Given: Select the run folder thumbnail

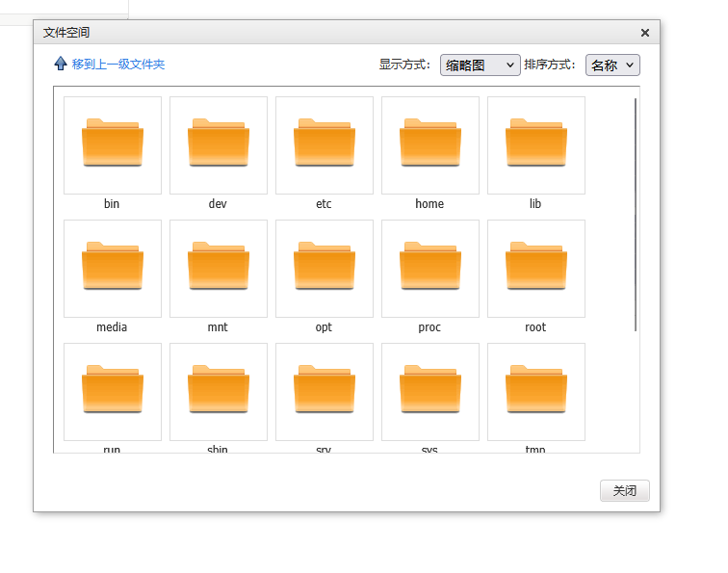Looking at the screenshot, I should [113, 391].
